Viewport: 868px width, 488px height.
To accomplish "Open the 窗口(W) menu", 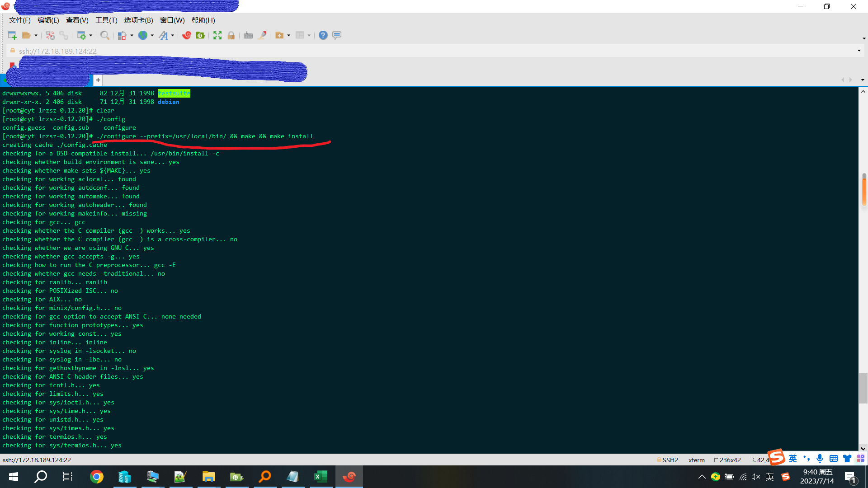I will [172, 20].
